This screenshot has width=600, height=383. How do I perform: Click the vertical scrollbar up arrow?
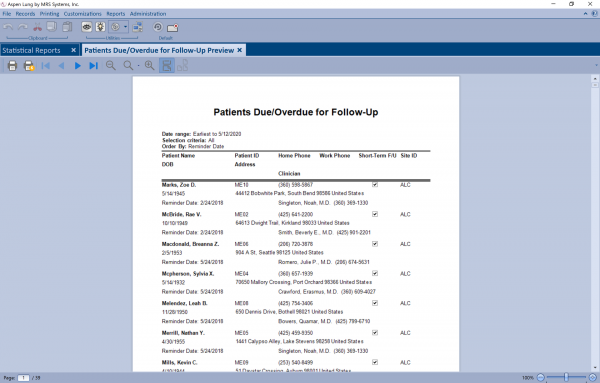pos(595,78)
